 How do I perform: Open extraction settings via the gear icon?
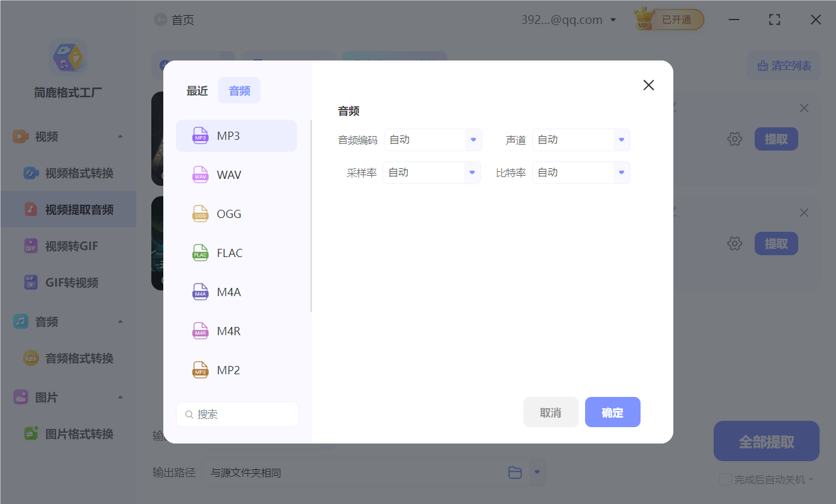click(x=734, y=139)
